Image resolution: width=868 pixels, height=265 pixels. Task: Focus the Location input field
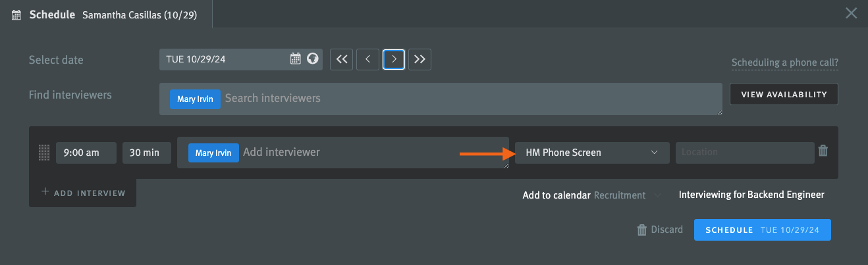(745, 153)
